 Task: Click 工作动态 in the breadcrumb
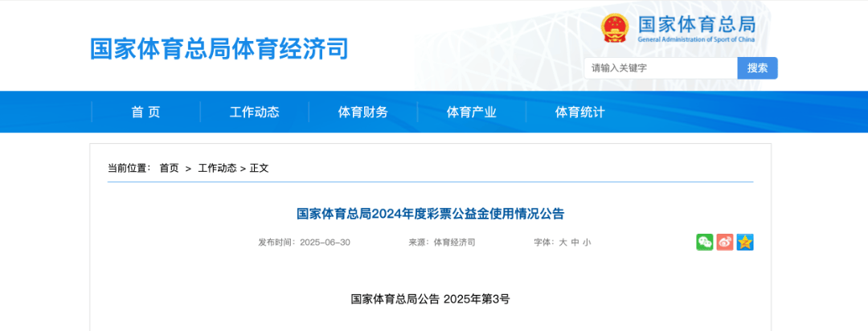[217, 168]
